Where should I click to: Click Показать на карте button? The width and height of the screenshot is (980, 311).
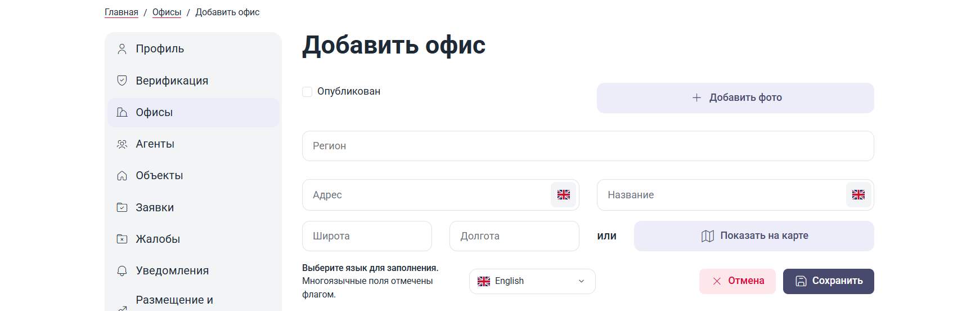point(754,236)
